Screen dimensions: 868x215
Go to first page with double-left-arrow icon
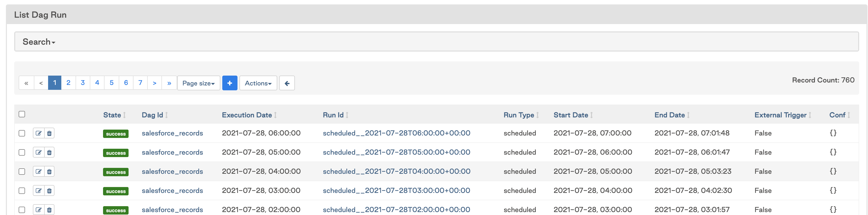(26, 83)
